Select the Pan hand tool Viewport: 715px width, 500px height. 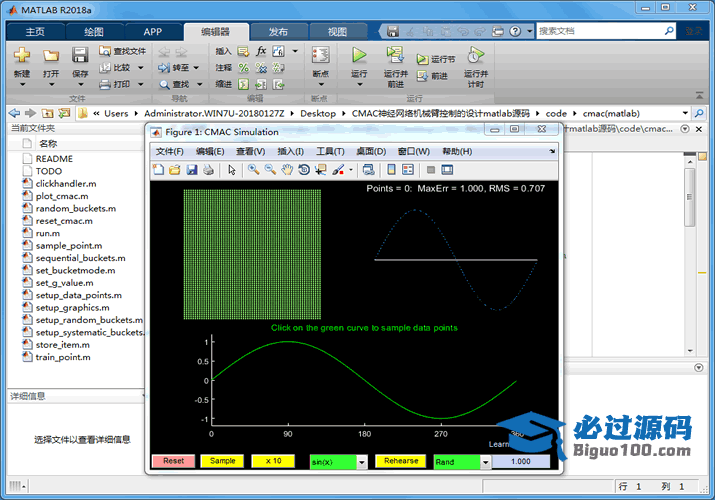[x=287, y=170]
